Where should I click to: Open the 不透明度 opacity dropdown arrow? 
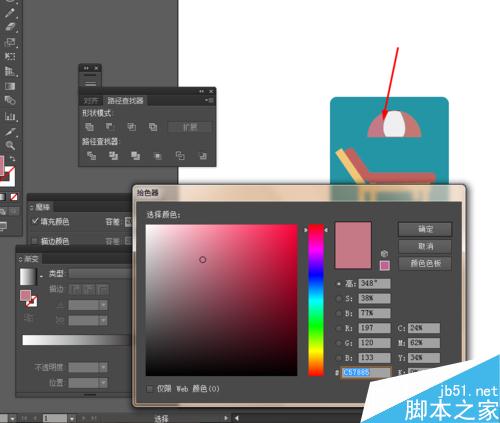103,367
